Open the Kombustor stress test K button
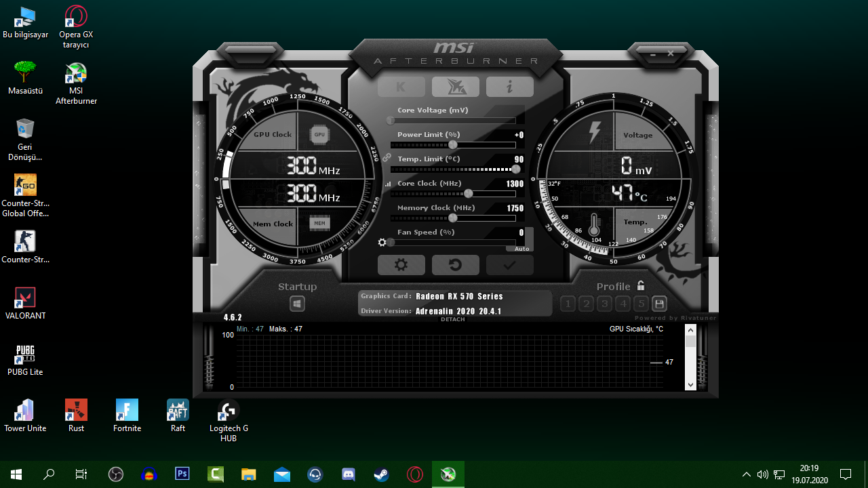 point(401,87)
